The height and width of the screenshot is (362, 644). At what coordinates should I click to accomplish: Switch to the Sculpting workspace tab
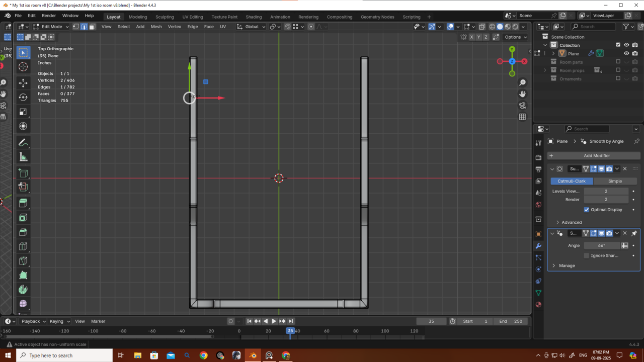click(x=165, y=17)
